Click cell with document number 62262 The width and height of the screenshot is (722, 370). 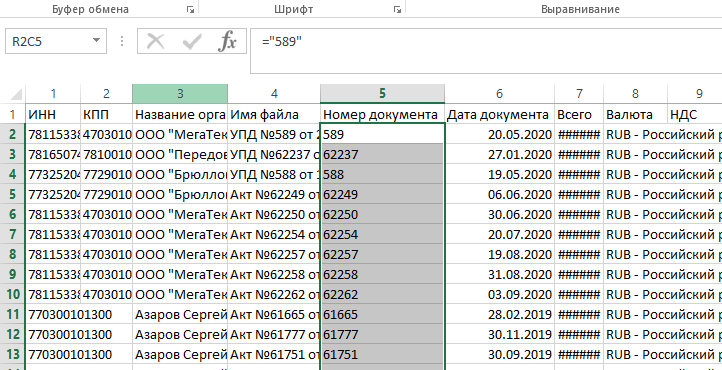point(382,294)
